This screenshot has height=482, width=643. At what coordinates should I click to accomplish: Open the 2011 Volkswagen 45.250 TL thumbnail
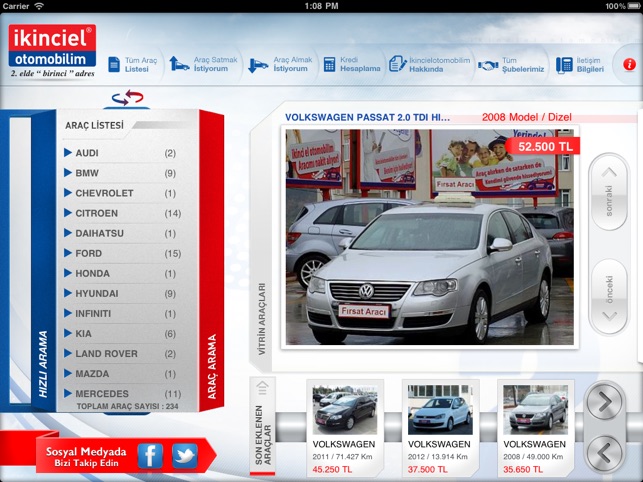click(345, 409)
